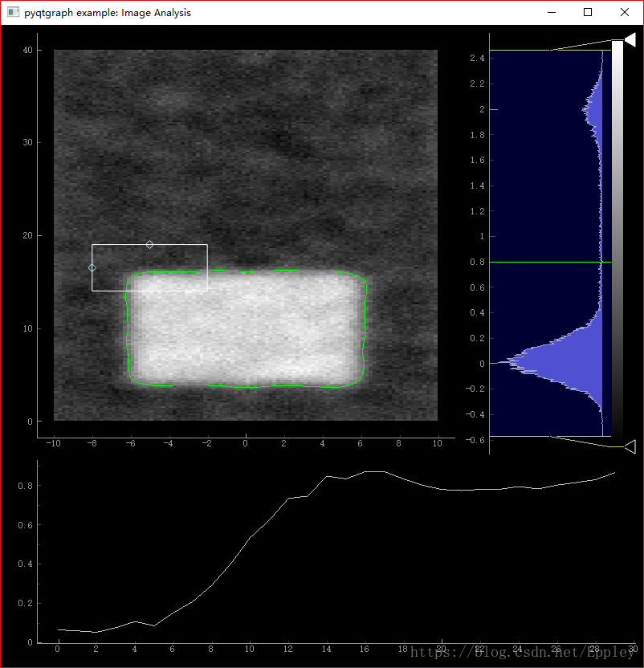Click the blue histogram peak near zero
This screenshot has height=668, width=644.
click(x=554, y=362)
